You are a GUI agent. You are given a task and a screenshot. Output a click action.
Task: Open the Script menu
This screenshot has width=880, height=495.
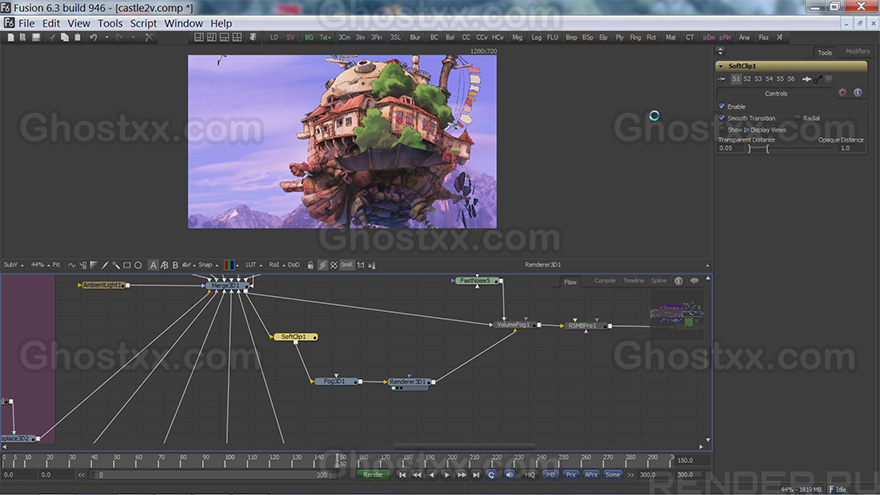[143, 23]
